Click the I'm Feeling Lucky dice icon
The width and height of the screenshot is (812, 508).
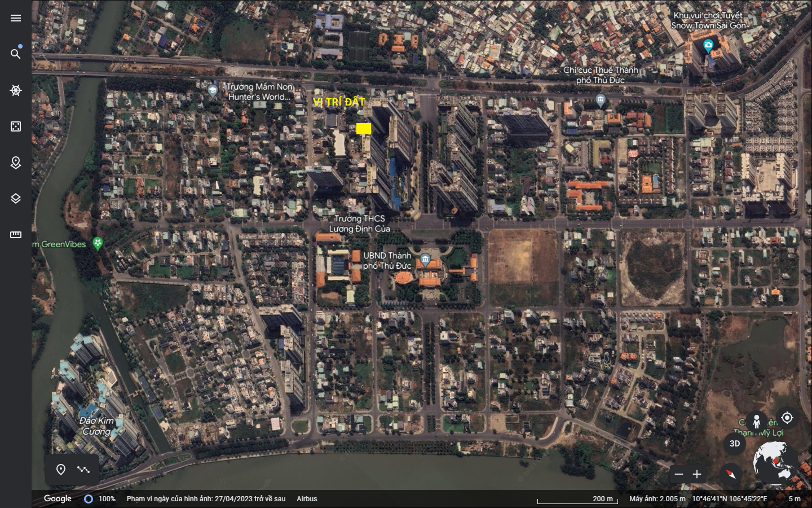(16, 126)
